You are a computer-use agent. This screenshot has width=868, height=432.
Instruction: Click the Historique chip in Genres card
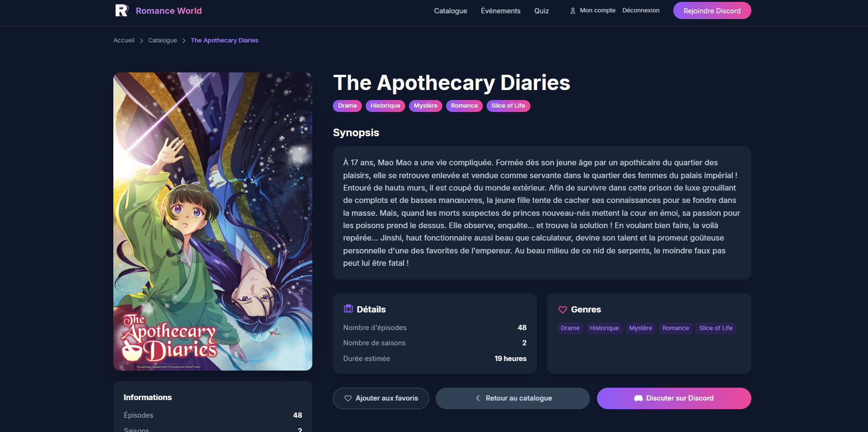(x=604, y=328)
